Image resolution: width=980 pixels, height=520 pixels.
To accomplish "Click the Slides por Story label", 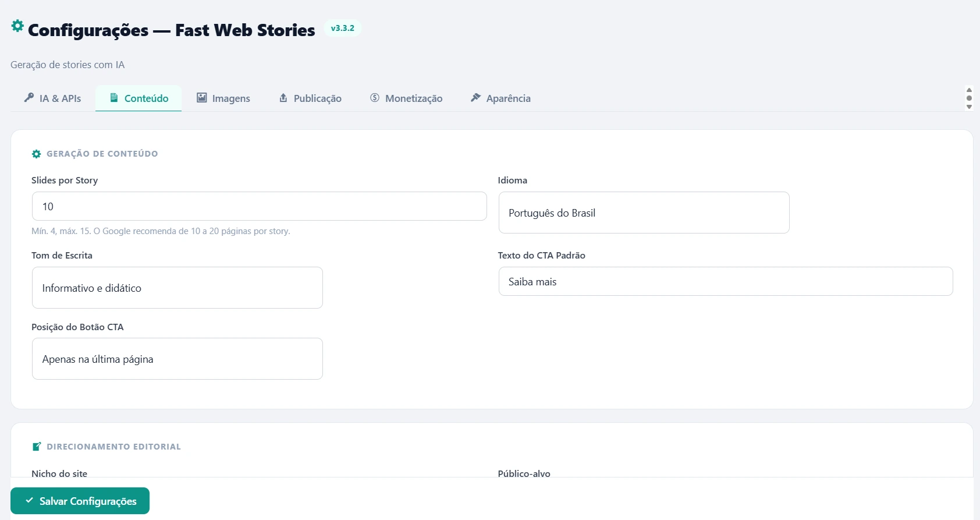I will coord(65,181).
